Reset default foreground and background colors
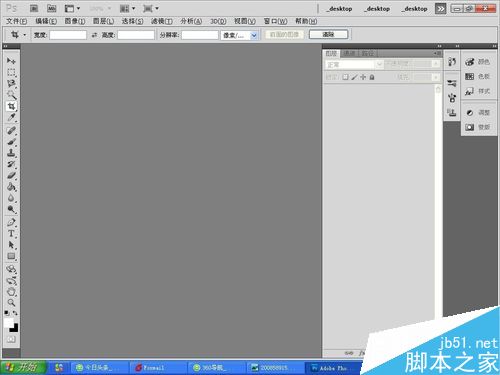Viewport: 500px width, 375px height. pos(7,313)
